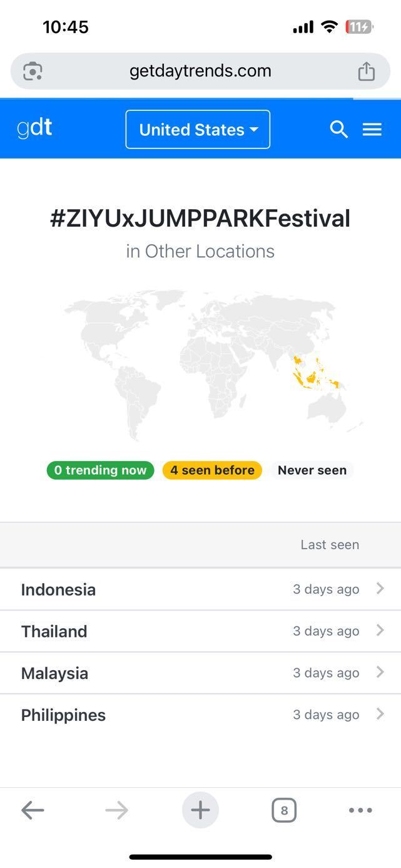
Task: Open the hamburger menu icon
Action: tap(372, 129)
